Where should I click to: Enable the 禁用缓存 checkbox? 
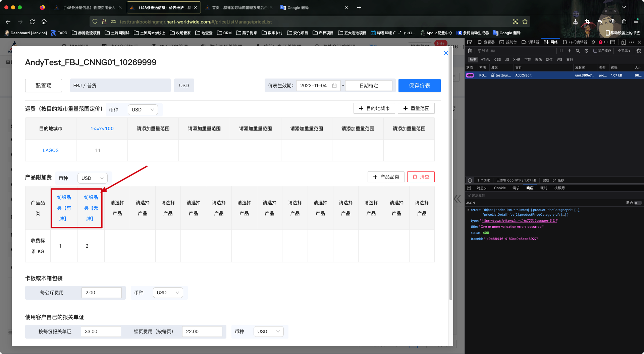(595, 51)
